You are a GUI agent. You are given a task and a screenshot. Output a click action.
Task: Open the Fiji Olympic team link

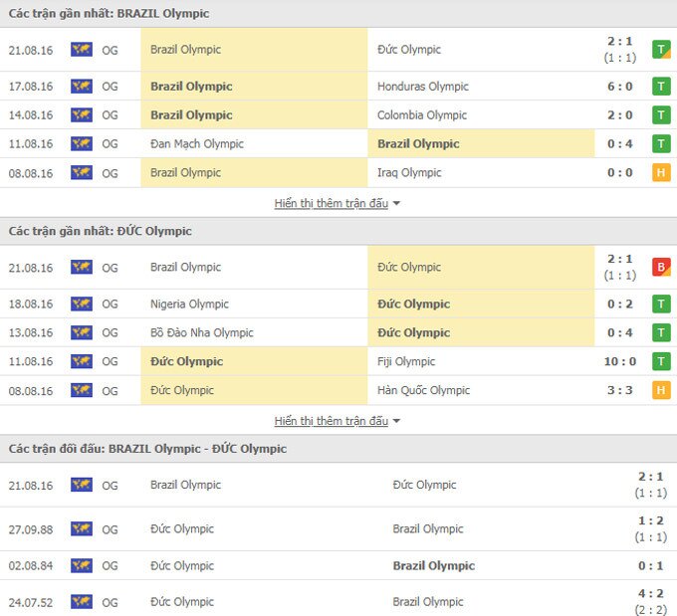(406, 361)
